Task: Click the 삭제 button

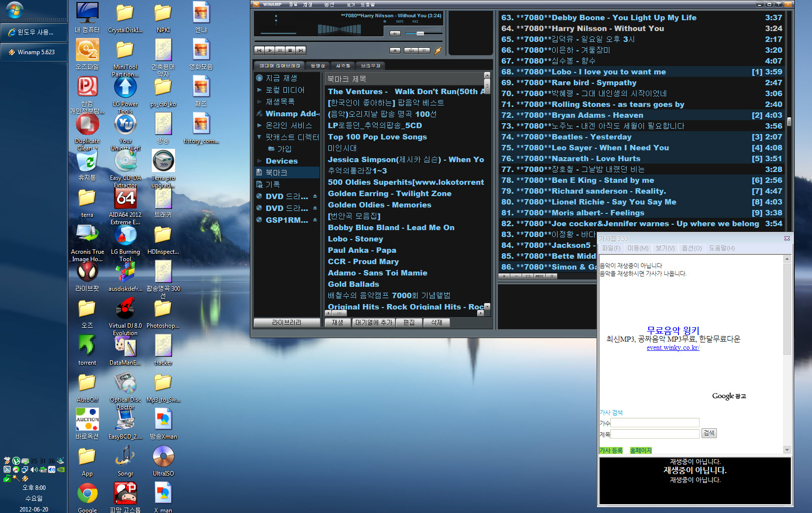Action: (437, 322)
